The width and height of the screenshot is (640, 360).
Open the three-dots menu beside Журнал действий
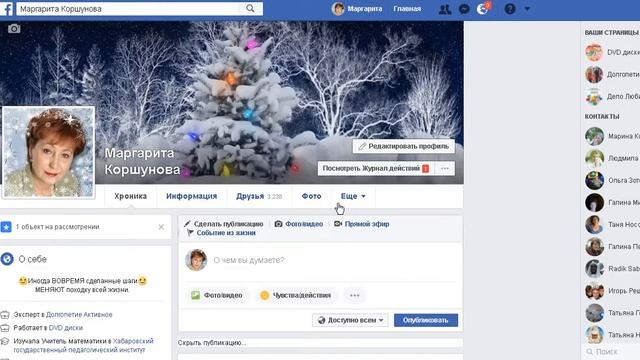point(445,169)
